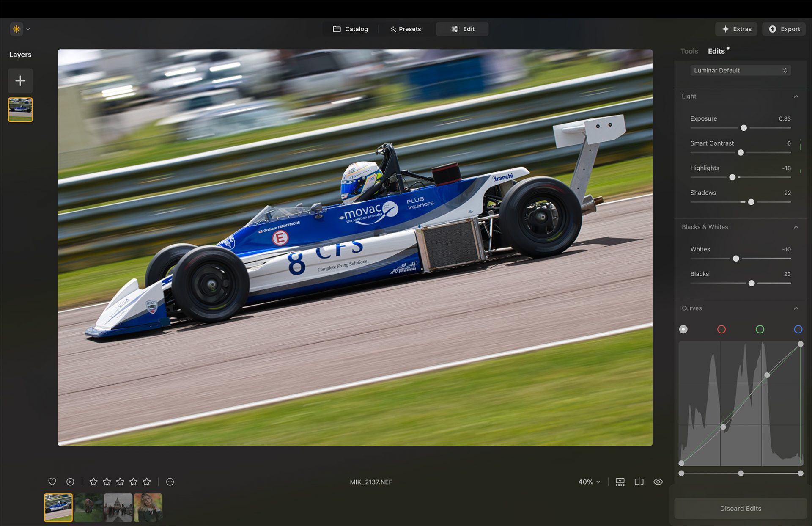Screen dimensions: 812x526
Task: Switch to the Tools tab
Action: tap(689, 51)
